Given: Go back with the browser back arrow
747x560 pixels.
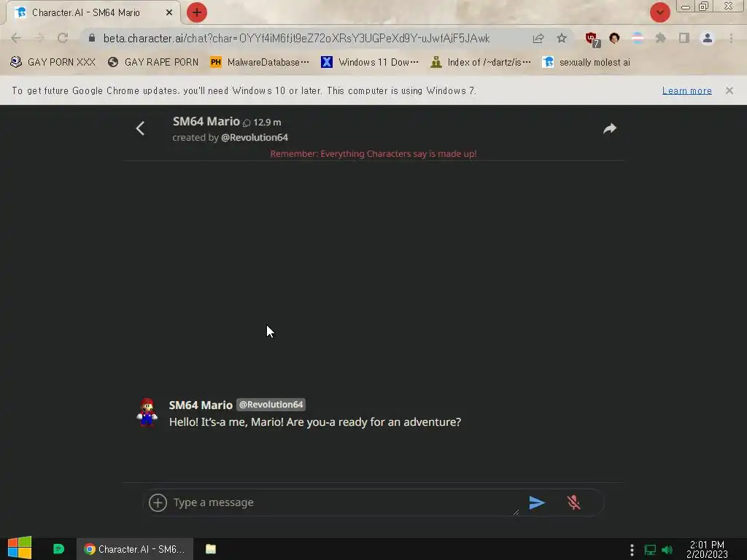Looking at the screenshot, I should (16, 38).
